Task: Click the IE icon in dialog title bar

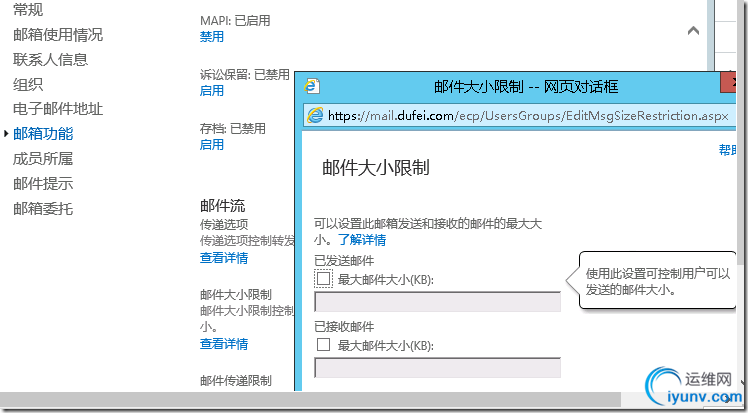Action: pos(312,86)
